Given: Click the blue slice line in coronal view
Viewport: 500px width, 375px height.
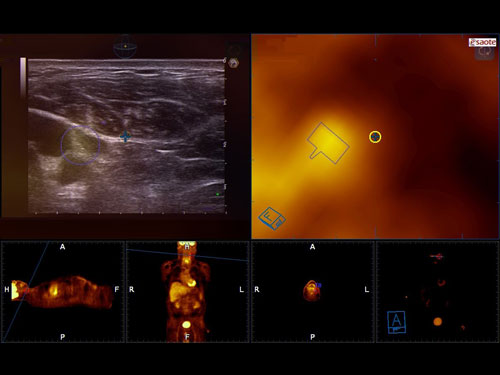Looking at the screenshot, I should [187, 255].
